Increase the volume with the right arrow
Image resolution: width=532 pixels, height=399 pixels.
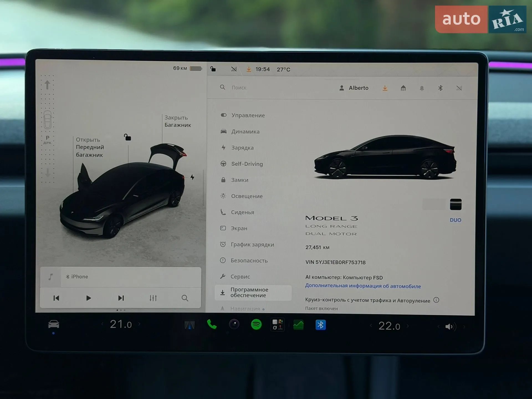click(464, 327)
